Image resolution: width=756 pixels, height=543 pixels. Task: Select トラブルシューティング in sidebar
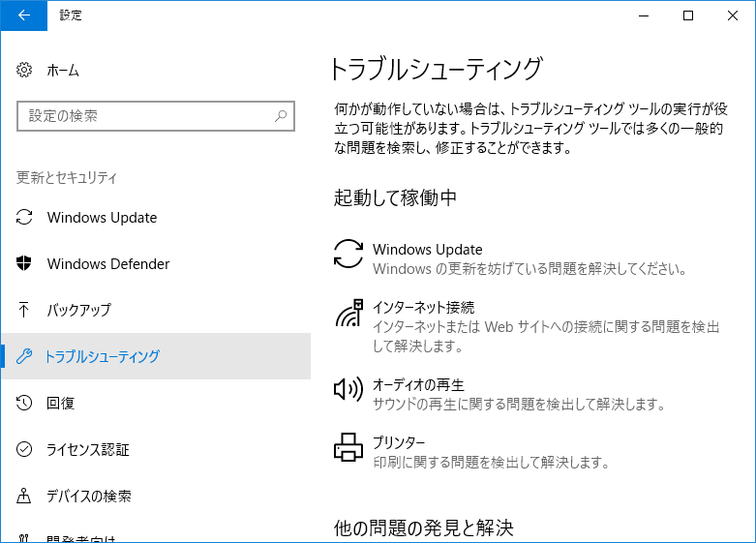point(156,356)
